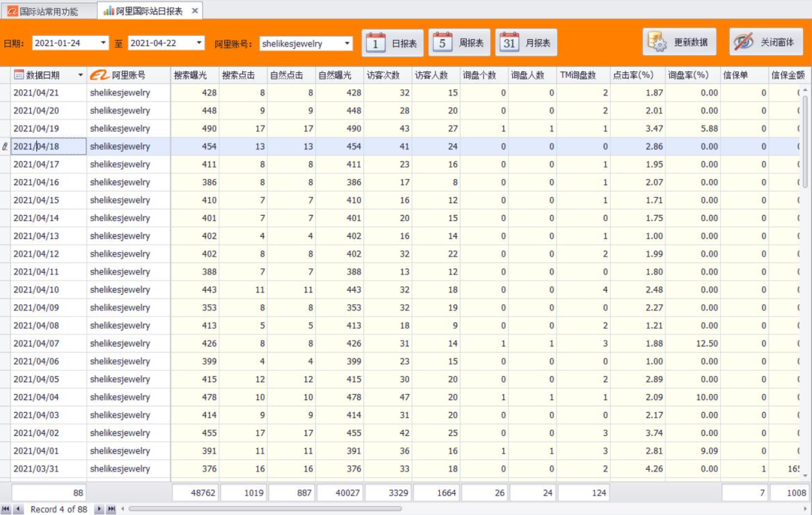Image resolution: width=812 pixels, height=515 pixels.
Task: Click the record count 88 footer cell
Action: tap(49, 492)
